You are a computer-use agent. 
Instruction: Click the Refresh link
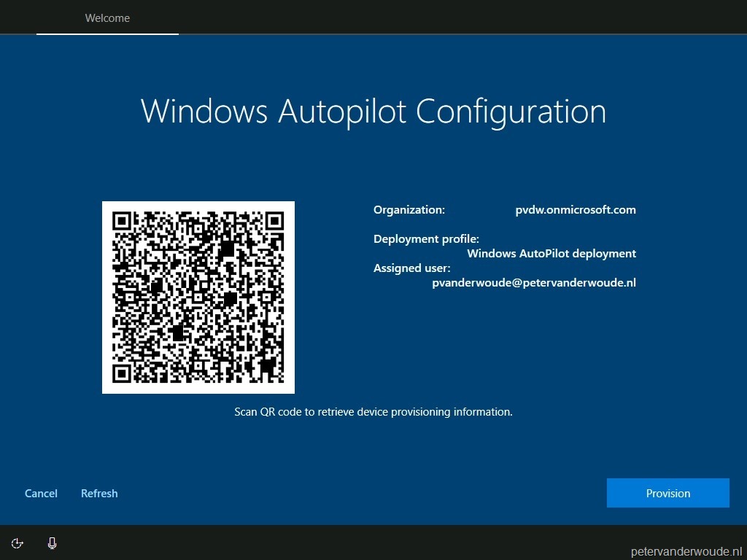[99, 493]
